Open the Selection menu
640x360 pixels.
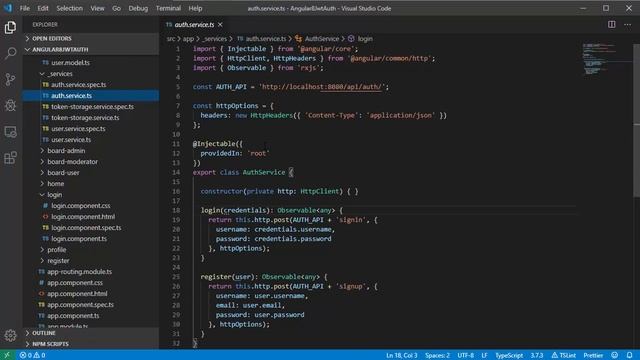[x=69, y=8]
